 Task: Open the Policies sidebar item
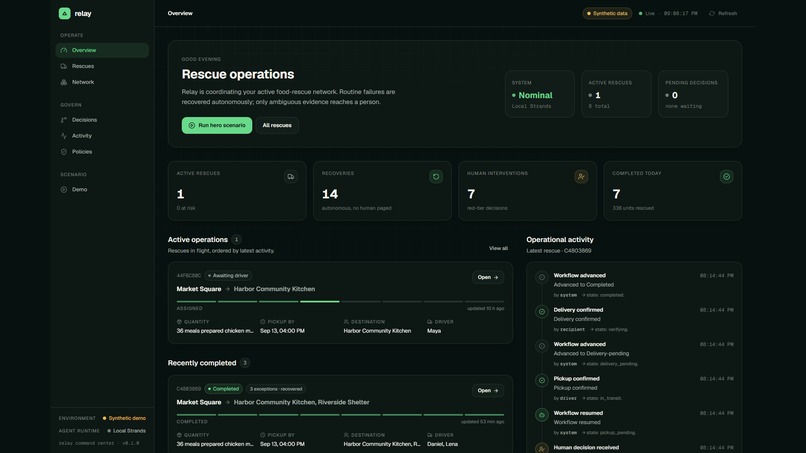tap(102, 152)
